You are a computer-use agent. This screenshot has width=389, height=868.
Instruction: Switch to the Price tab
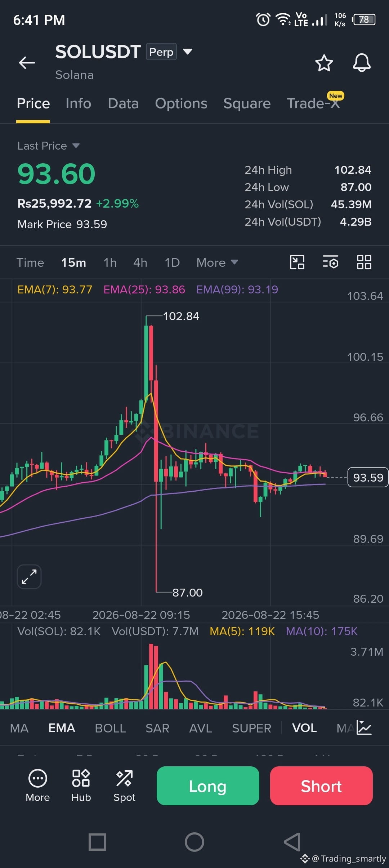click(x=33, y=103)
